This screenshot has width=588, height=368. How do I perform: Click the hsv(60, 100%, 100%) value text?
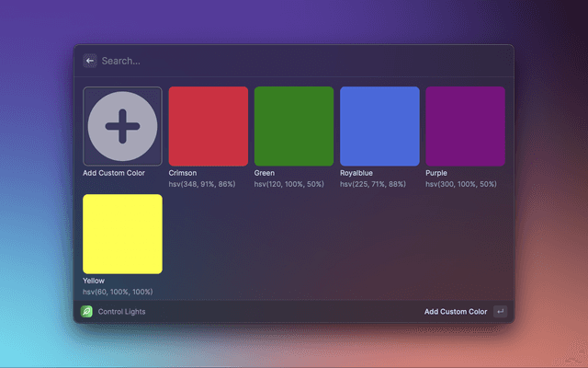[118, 292]
